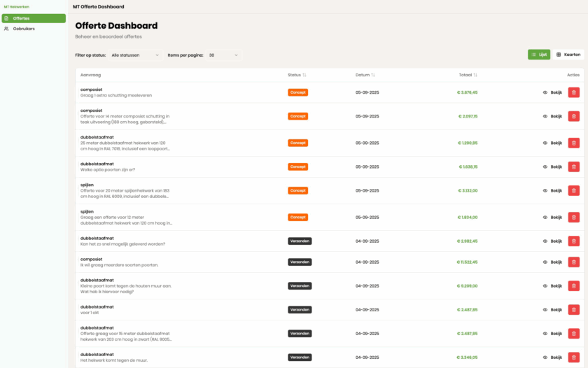This screenshot has height=368, width=588.
Task: Remove the 'Kleine poort komt tegen' offerte
Action: coord(573,285)
